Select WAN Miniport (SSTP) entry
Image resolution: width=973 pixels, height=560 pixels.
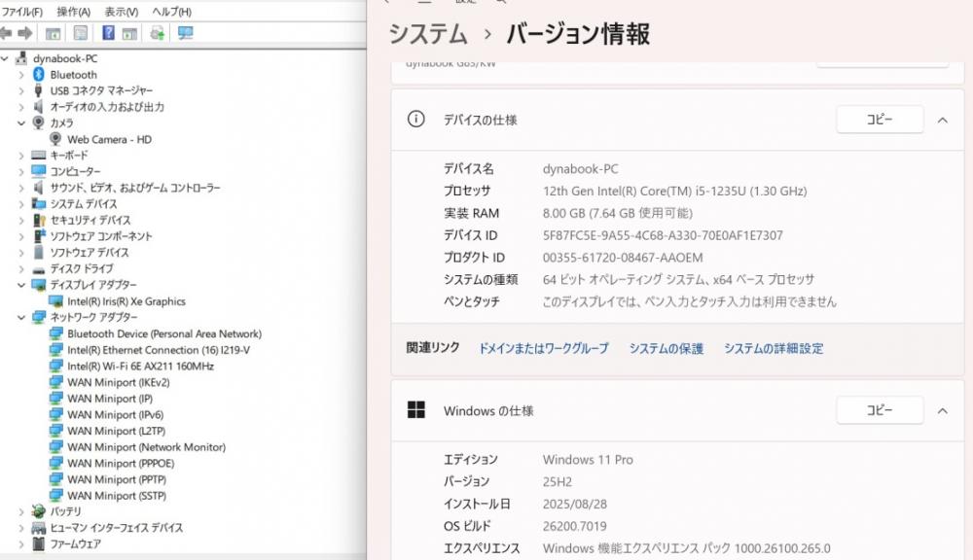[117, 496]
